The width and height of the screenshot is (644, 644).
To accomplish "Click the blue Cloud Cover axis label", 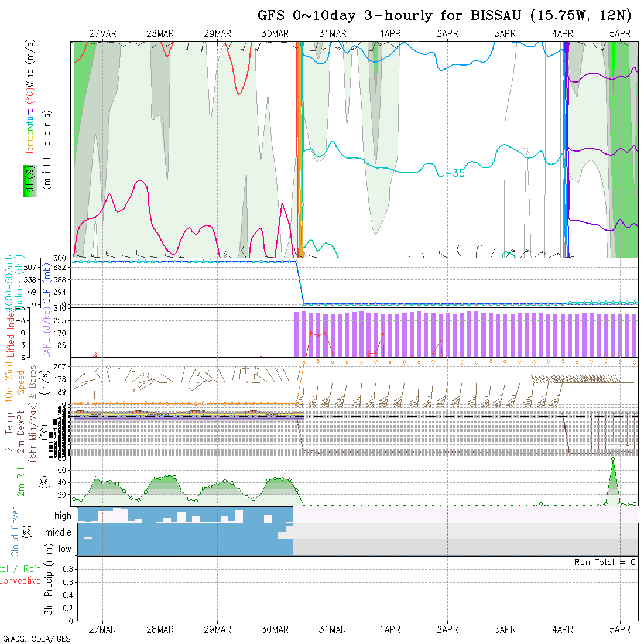I will (15, 532).
